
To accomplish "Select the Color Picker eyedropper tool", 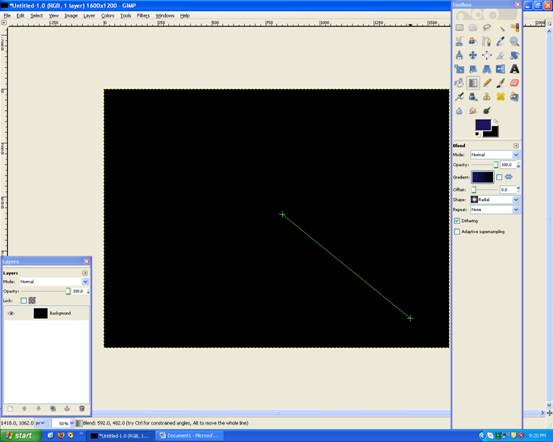I will pos(500,41).
